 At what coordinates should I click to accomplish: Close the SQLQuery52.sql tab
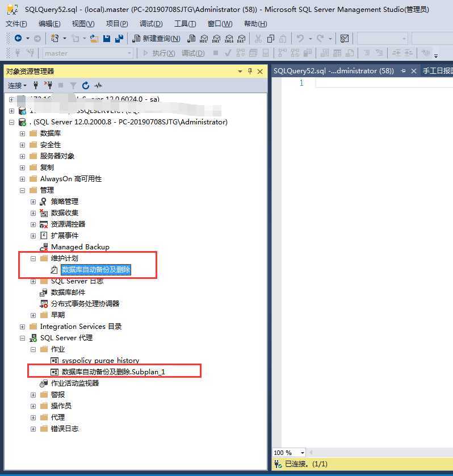(x=414, y=71)
